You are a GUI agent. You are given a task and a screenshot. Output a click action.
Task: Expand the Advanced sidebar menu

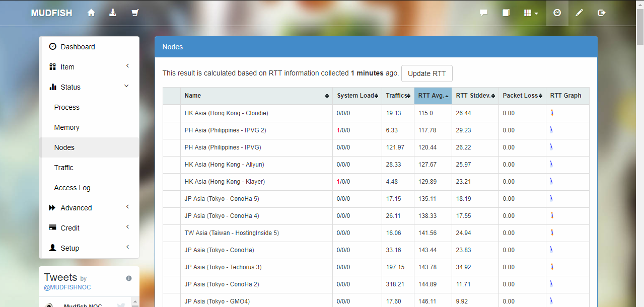(89, 208)
